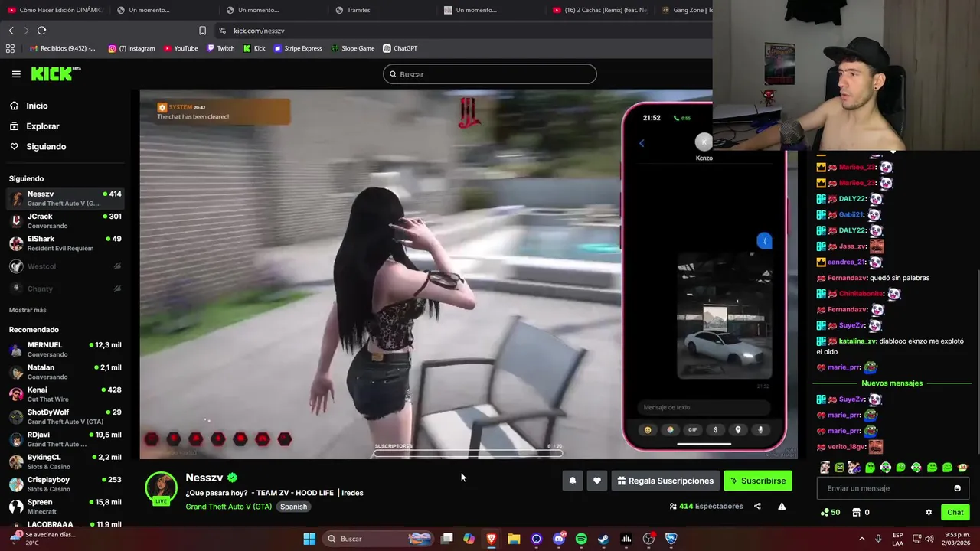Click the Windows taskbar Buscar search box

(x=379, y=539)
